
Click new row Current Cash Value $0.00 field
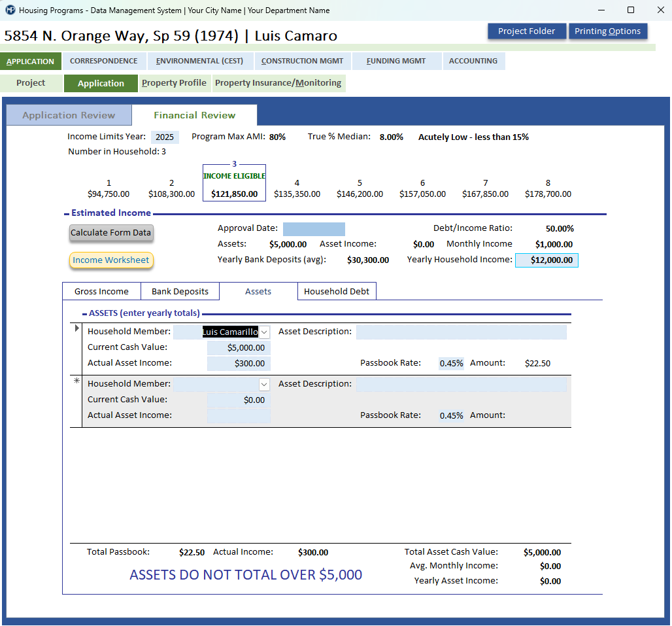[239, 400]
